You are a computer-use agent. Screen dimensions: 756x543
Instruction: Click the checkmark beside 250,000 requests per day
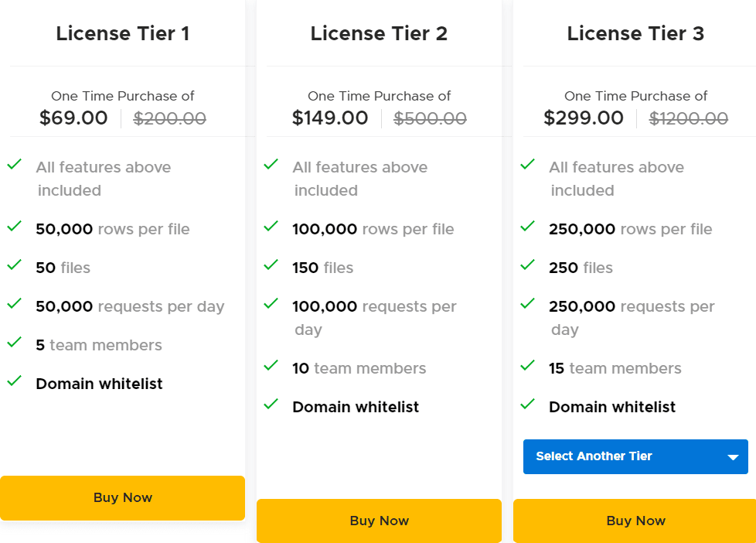tap(527, 304)
